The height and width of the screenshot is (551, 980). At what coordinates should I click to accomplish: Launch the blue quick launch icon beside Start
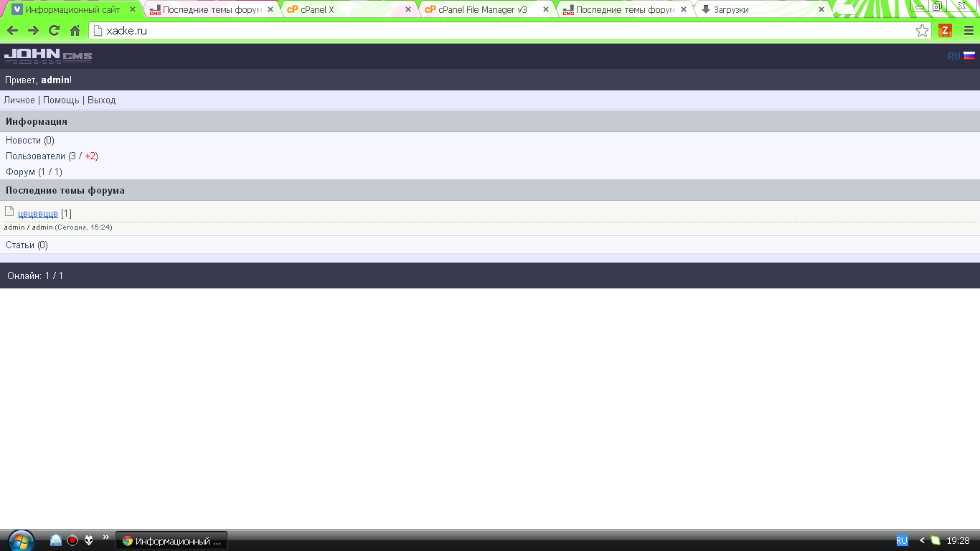click(55, 540)
